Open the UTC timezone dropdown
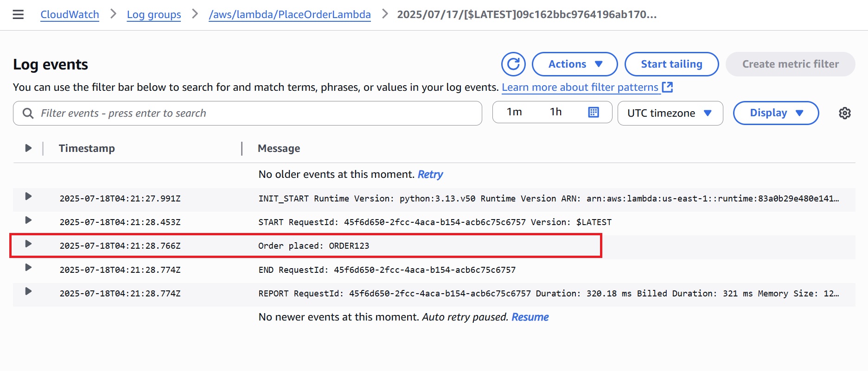 [670, 113]
